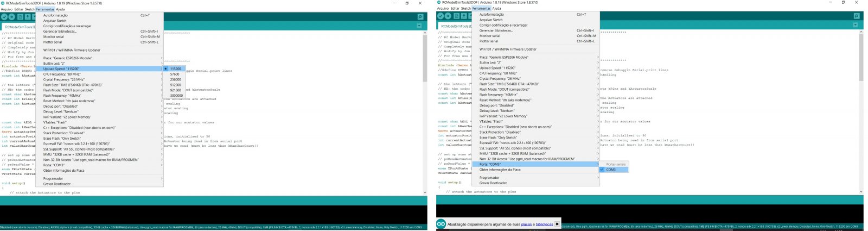Open the tab dropdown arrow in right window

click(856, 25)
